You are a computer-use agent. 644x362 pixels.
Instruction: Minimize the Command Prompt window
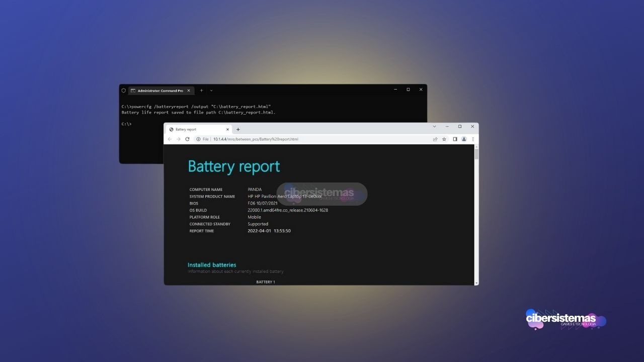click(x=395, y=89)
